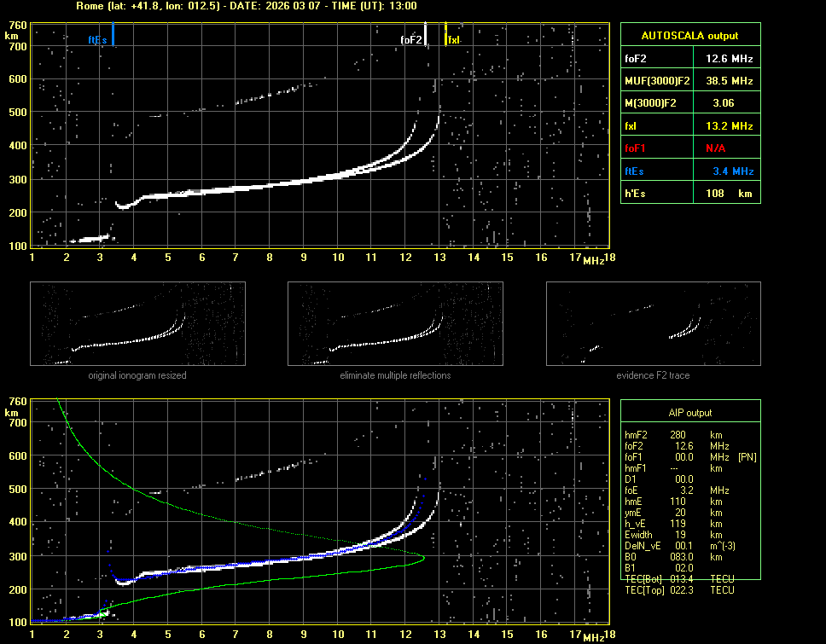Screen dimensions: 826x644
Task: Click the blue ftEs 3.4 MHz value
Action: click(732, 171)
